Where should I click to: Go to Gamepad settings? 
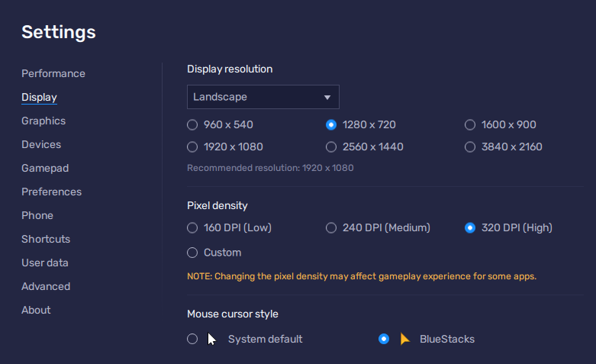click(x=45, y=168)
